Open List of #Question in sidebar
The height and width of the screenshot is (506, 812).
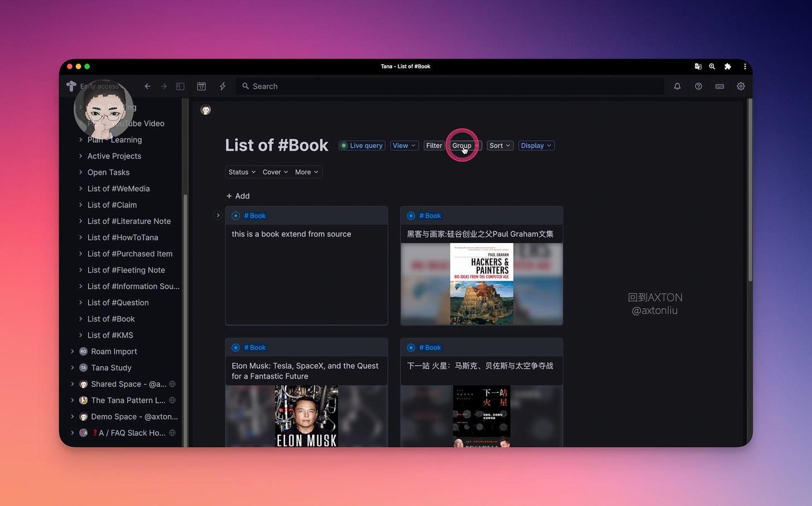click(118, 303)
